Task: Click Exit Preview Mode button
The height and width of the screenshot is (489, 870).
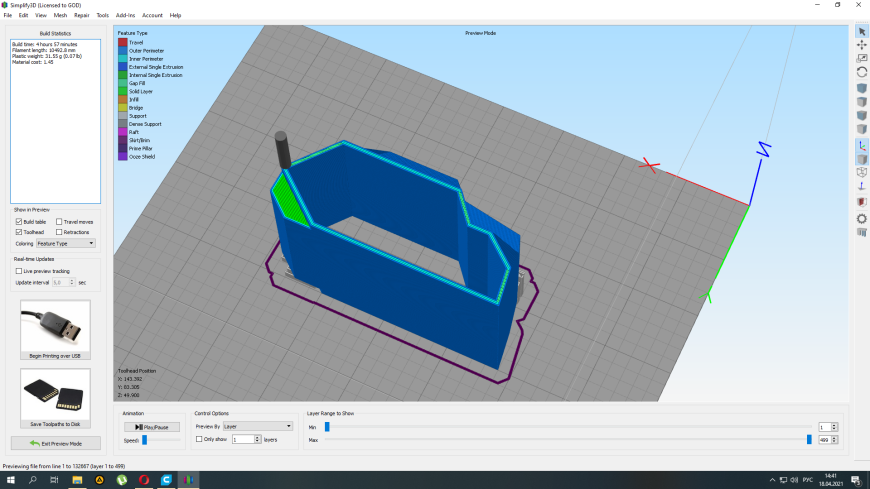Action: tap(55, 443)
